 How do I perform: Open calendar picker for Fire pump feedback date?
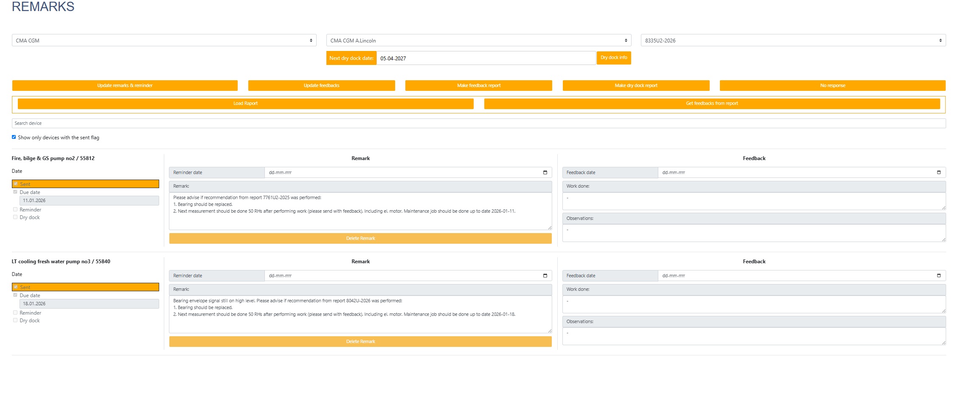(938, 172)
